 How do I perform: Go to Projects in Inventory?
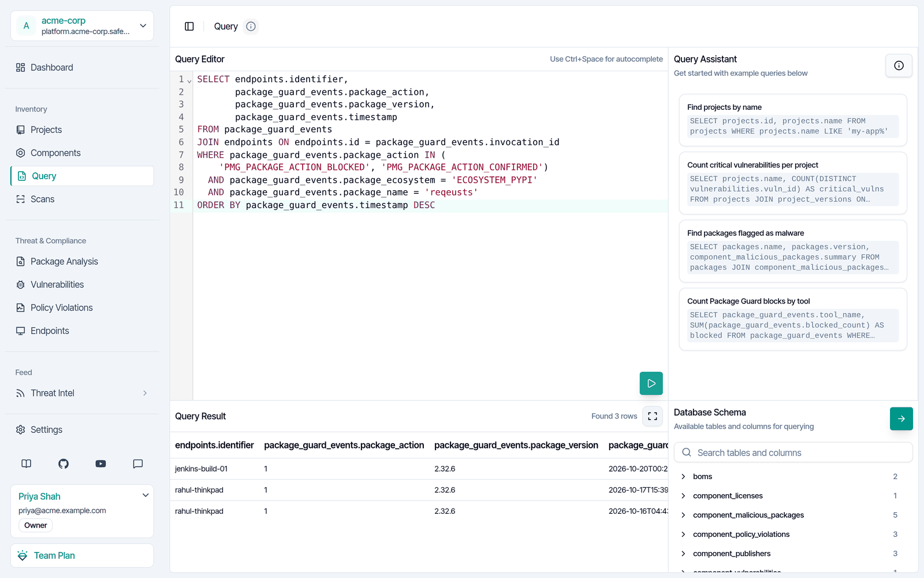coord(82,130)
